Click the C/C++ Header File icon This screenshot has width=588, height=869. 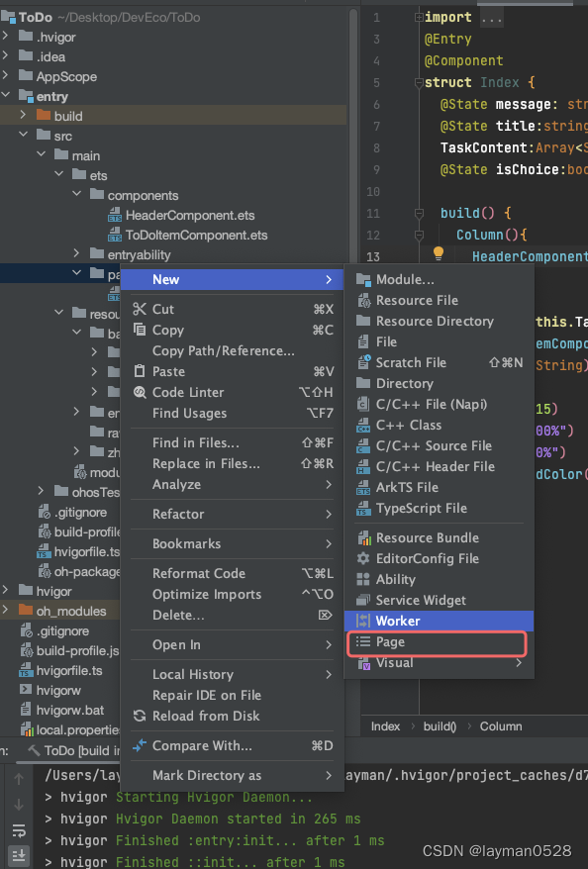363,466
